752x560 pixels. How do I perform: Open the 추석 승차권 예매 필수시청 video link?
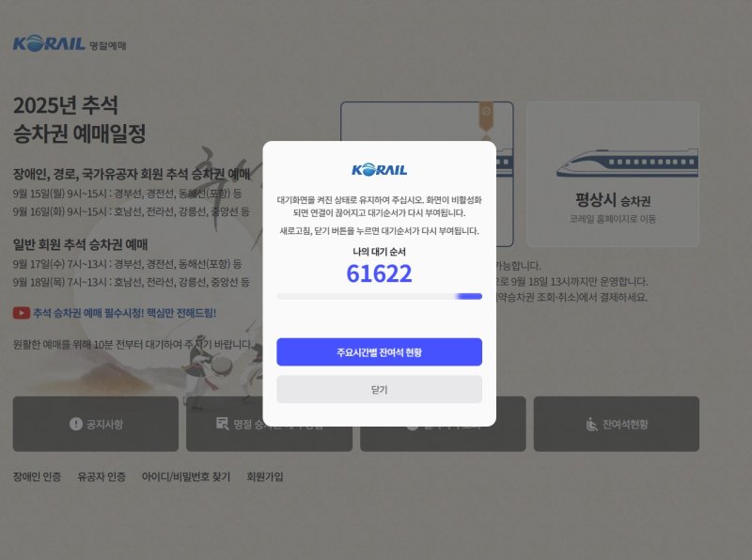click(125, 313)
